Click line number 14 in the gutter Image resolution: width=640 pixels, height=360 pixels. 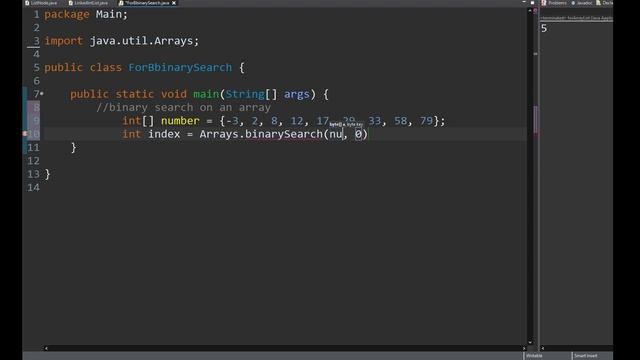click(33, 187)
